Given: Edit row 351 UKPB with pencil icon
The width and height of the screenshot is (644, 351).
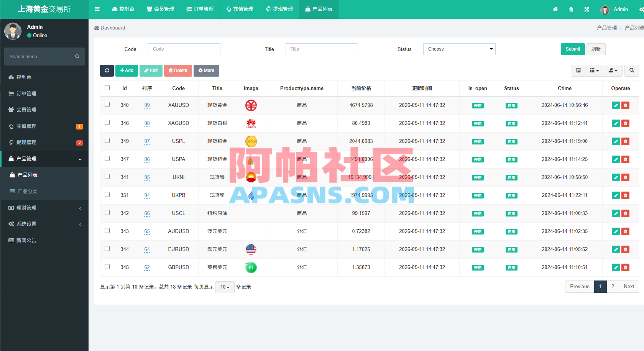Looking at the screenshot, I should [616, 195].
